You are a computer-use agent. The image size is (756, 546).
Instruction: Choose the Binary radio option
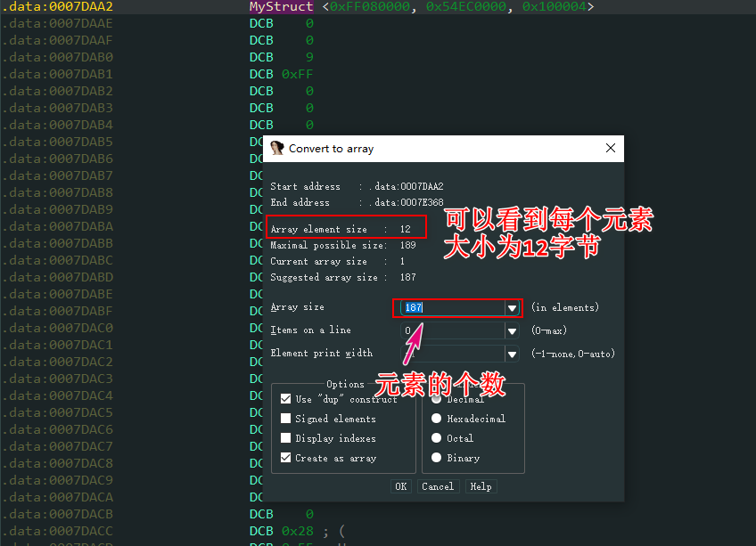point(436,458)
